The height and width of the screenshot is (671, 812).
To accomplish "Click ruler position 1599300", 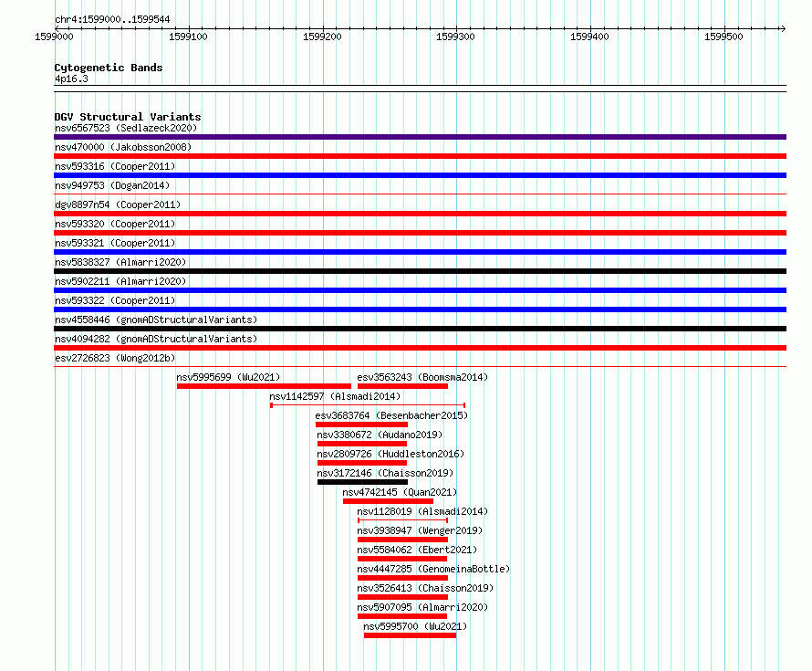I will pyautogui.click(x=455, y=37).
